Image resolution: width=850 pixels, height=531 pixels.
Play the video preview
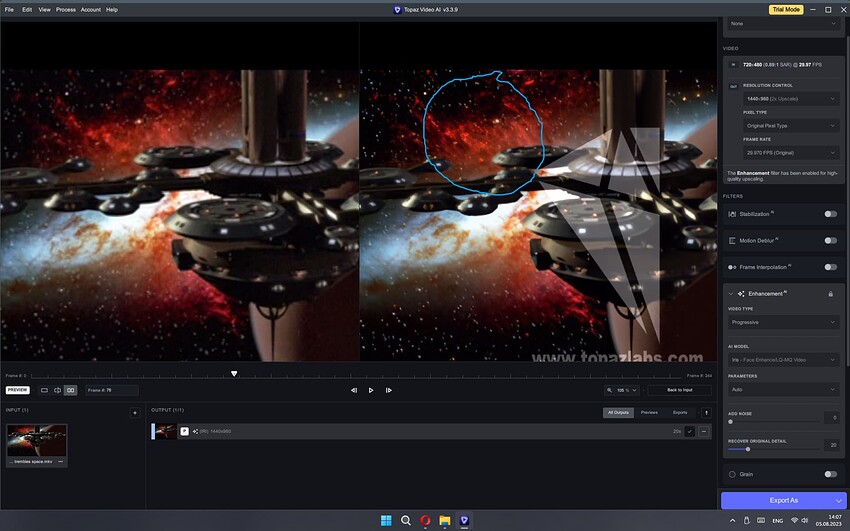click(x=371, y=390)
